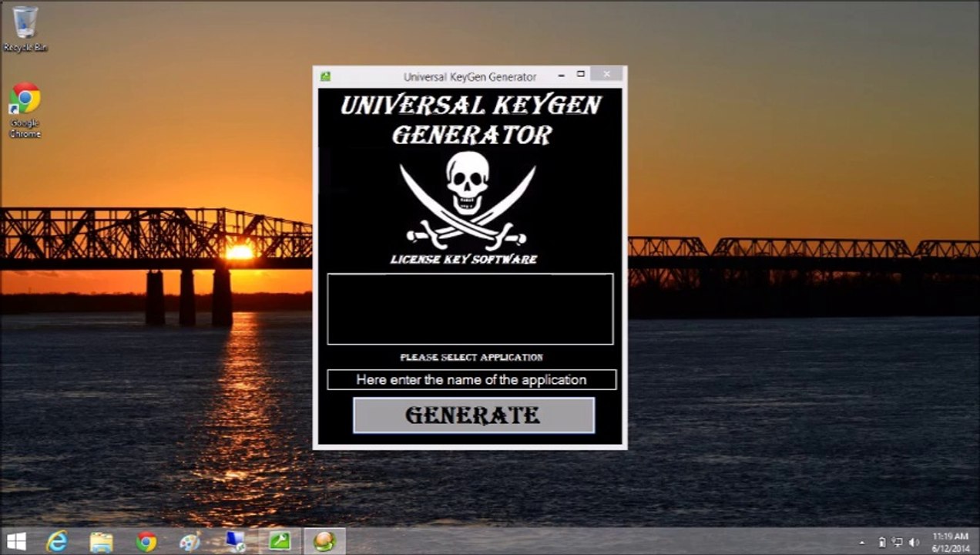The image size is (980, 555).
Task: Open the volume speaker icon in tray
Action: coord(915,543)
